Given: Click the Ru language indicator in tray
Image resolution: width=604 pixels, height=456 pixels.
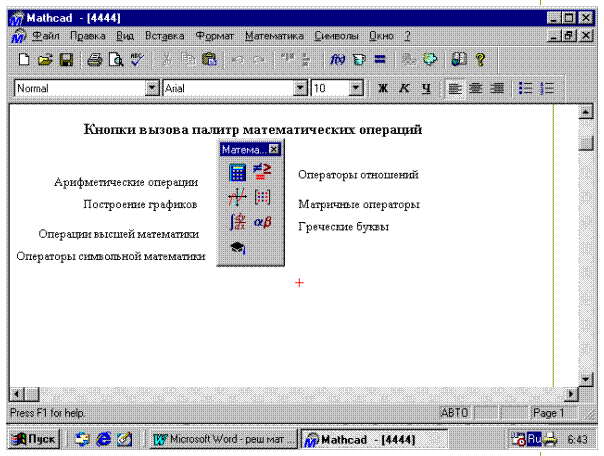Looking at the screenshot, I should click(534, 439).
